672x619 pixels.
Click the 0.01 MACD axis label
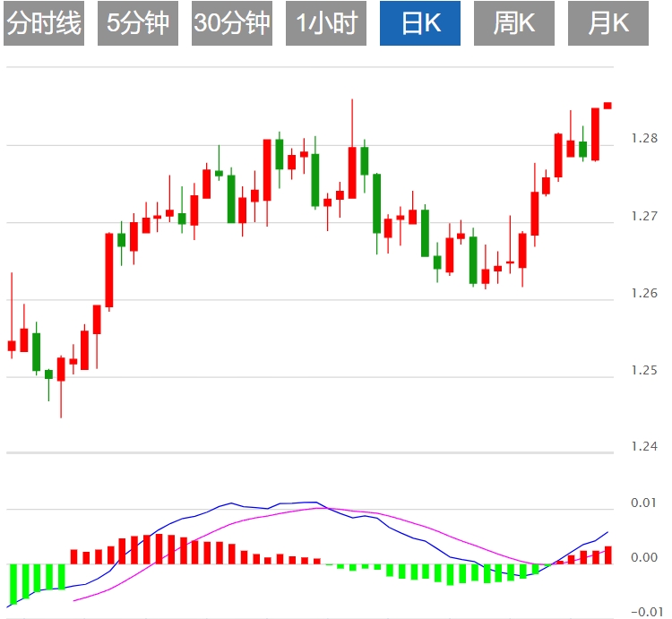pyautogui.click(x=643, y=503)
